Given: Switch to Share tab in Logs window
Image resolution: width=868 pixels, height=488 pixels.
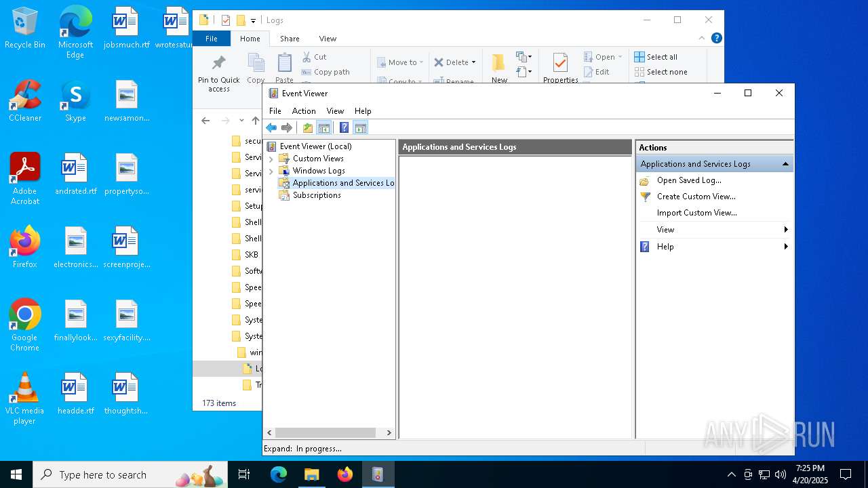Looking at the screenshot, I should click(x=290, y=39).
